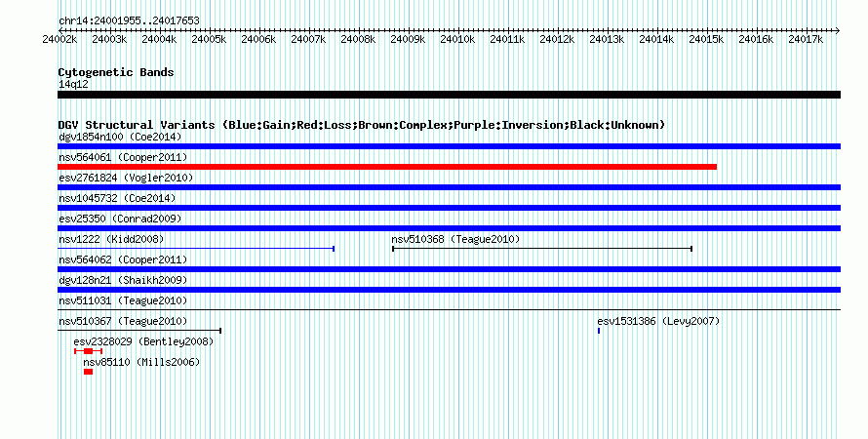Image resolution: width=868 pixels, height=439 pixels.
Task: Select the black 14q12 cytogenetic band bar
Action: (x=449, y=95)
